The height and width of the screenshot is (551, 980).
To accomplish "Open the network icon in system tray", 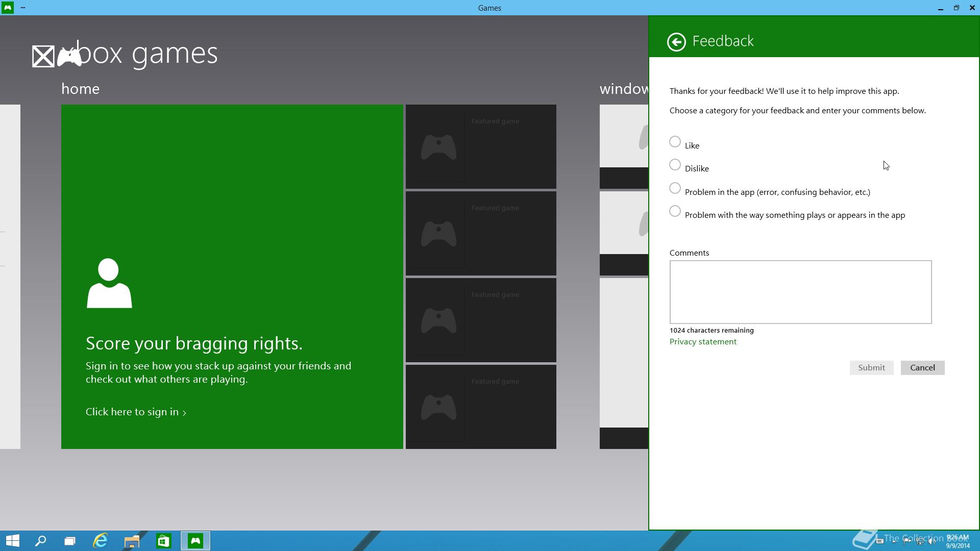I will pos(920,541).
